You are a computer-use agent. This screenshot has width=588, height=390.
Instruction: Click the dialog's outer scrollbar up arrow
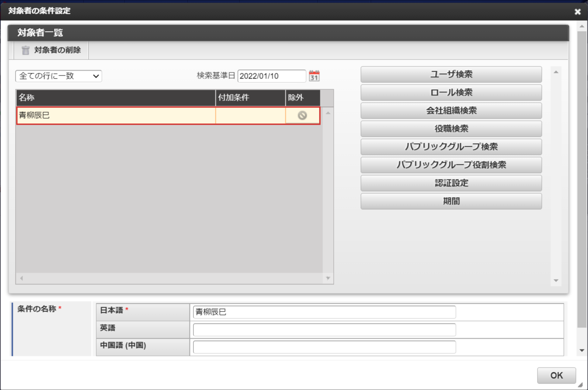[582, 27]
